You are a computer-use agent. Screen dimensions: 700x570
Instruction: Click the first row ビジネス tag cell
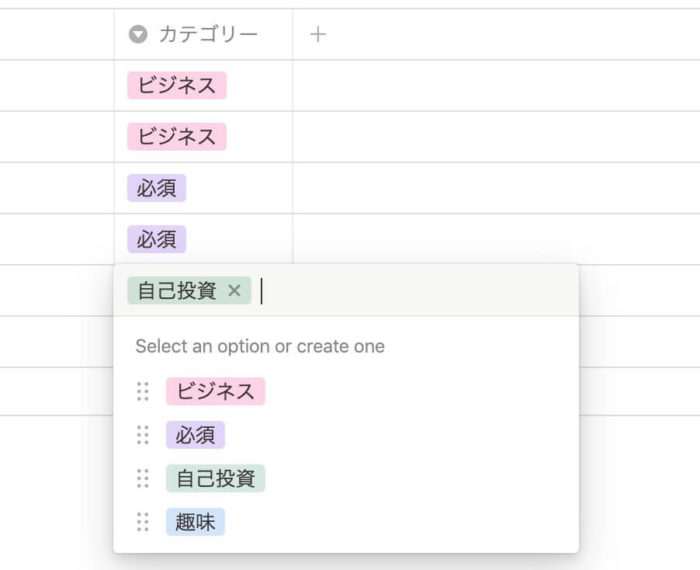pos(204,85)
